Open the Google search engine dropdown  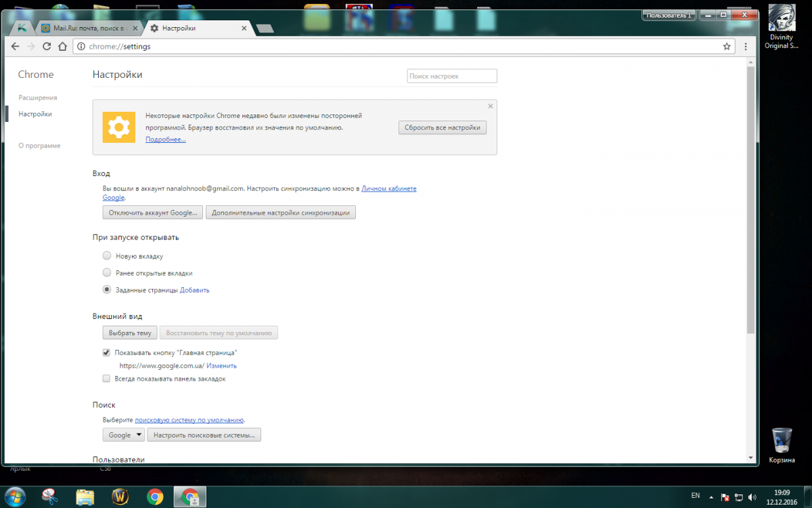(x=124, y=435)
